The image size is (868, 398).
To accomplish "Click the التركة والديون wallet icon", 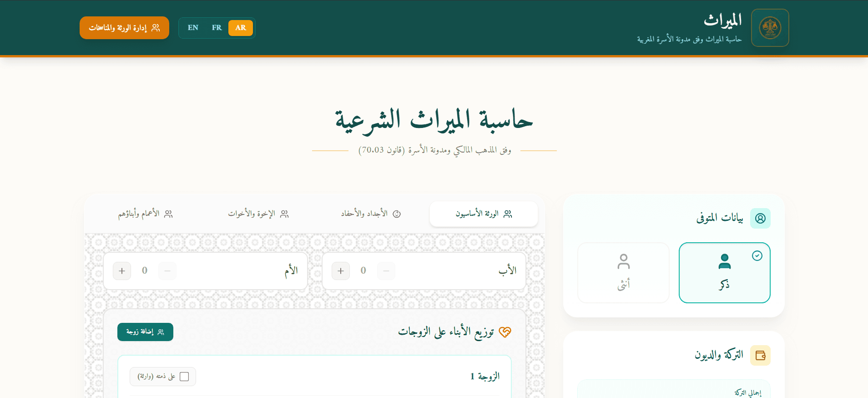I will point(760,355).
